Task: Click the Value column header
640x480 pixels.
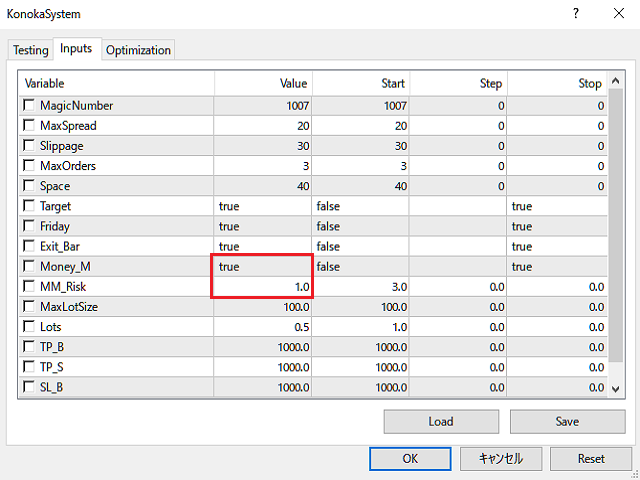Action: (263, 84)
